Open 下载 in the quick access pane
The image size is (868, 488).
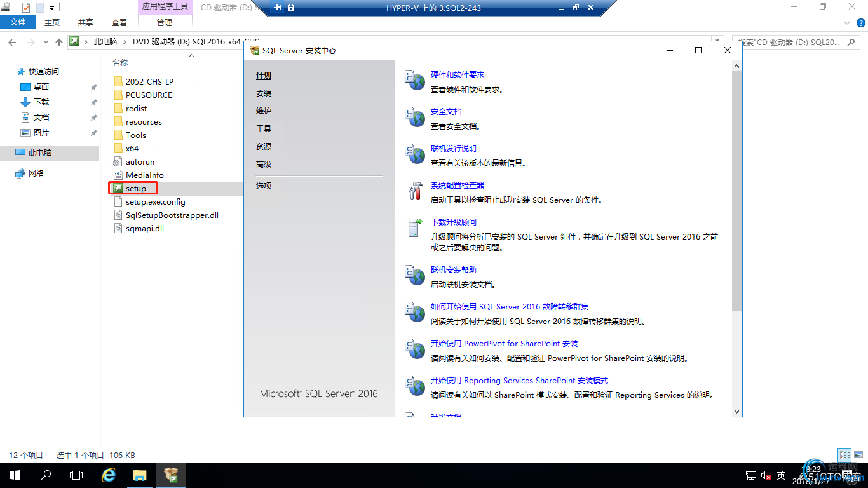tap(41, 102)
